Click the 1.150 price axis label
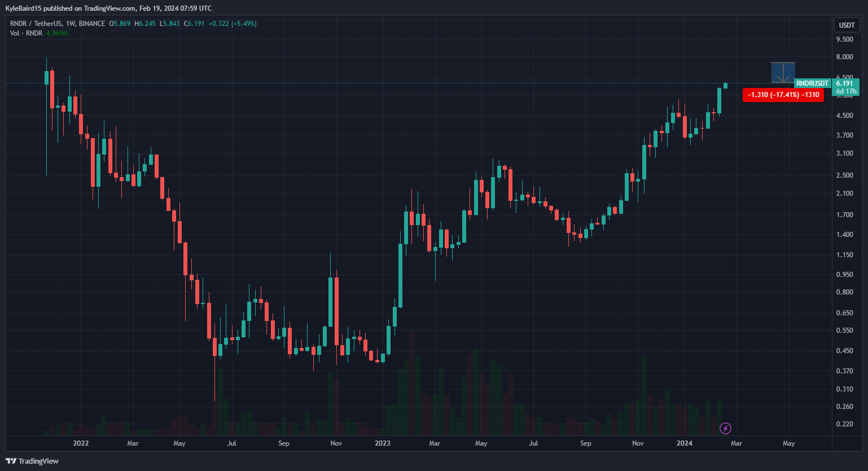The width and height of the screenshot is (868, 471). [845, 255]
